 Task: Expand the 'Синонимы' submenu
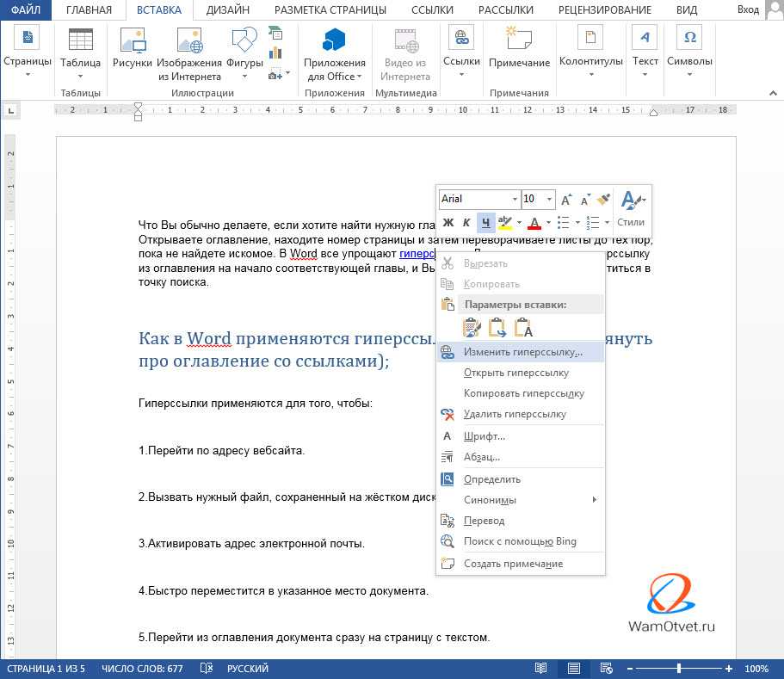(x=521, y=500)
